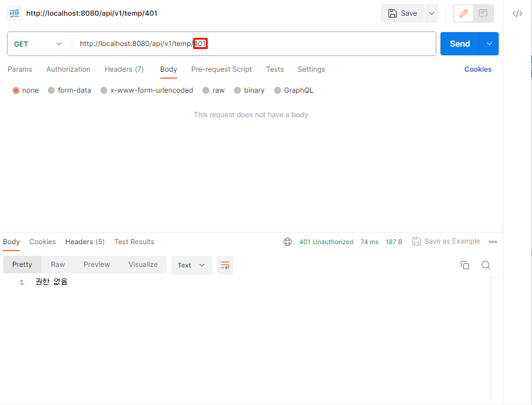Open the response Headers (5) tab
The width and height of the screenshot is (532, 405).
pyautogui.click(x=85, y=242)
